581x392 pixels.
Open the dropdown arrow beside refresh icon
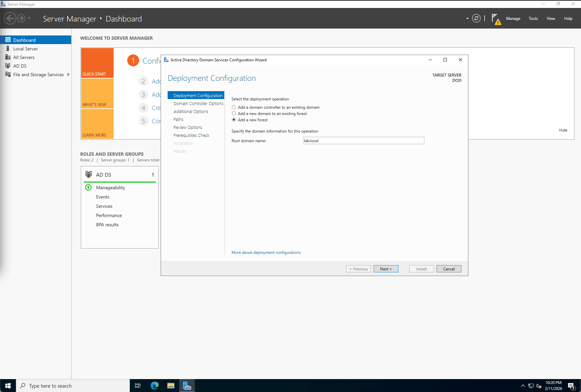click(x=467, y=19)
